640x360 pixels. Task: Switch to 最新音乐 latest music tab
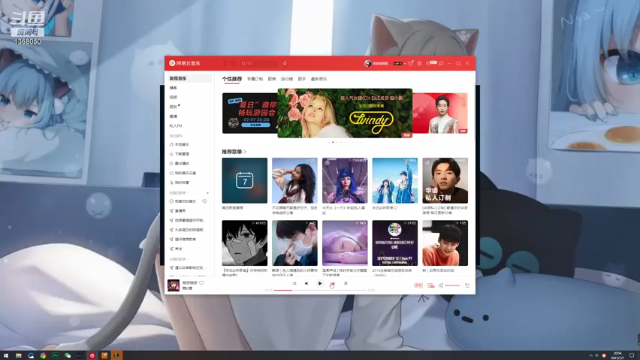tap(319, 79)
